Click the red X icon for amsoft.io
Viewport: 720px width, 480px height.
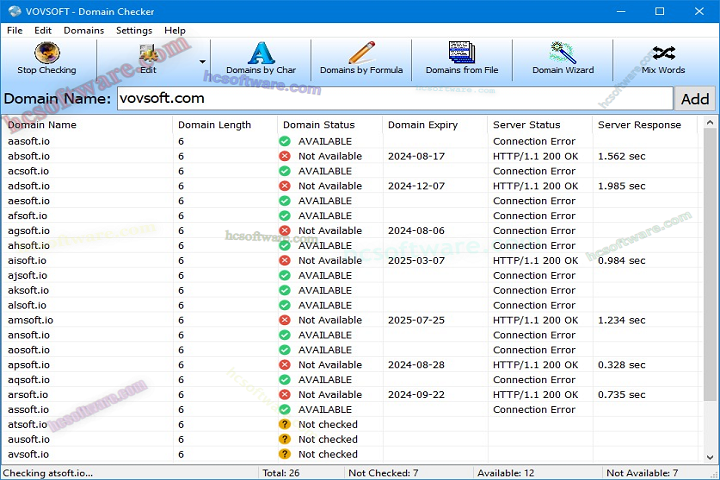point(285,320)
